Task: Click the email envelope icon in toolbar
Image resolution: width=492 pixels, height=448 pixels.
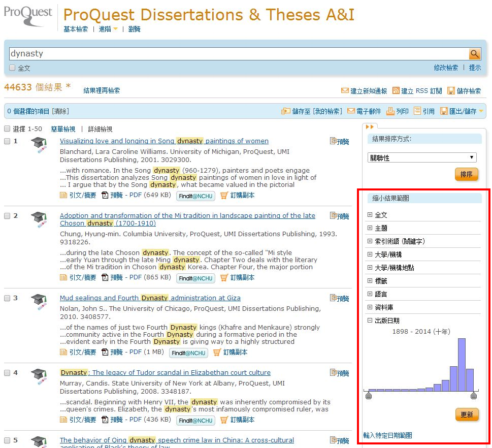Action: click(x=351, y=111)
